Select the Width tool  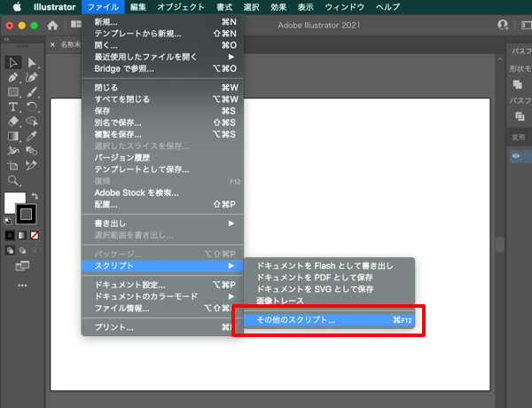13,151
